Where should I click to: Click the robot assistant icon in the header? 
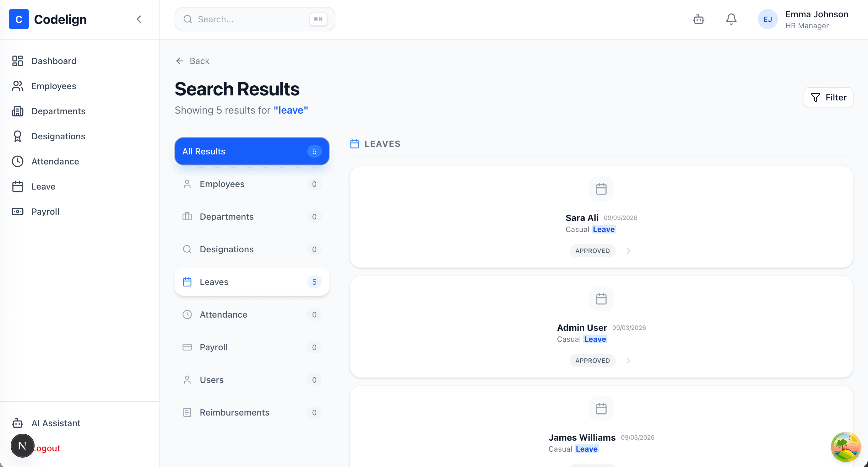(698, 19)
